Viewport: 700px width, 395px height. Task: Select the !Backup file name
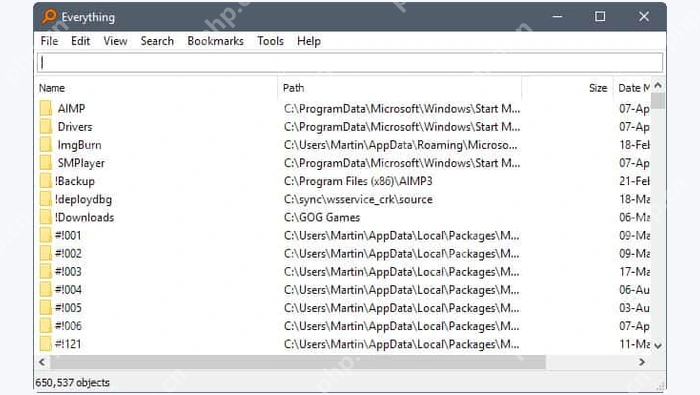[x=75, y=181]
